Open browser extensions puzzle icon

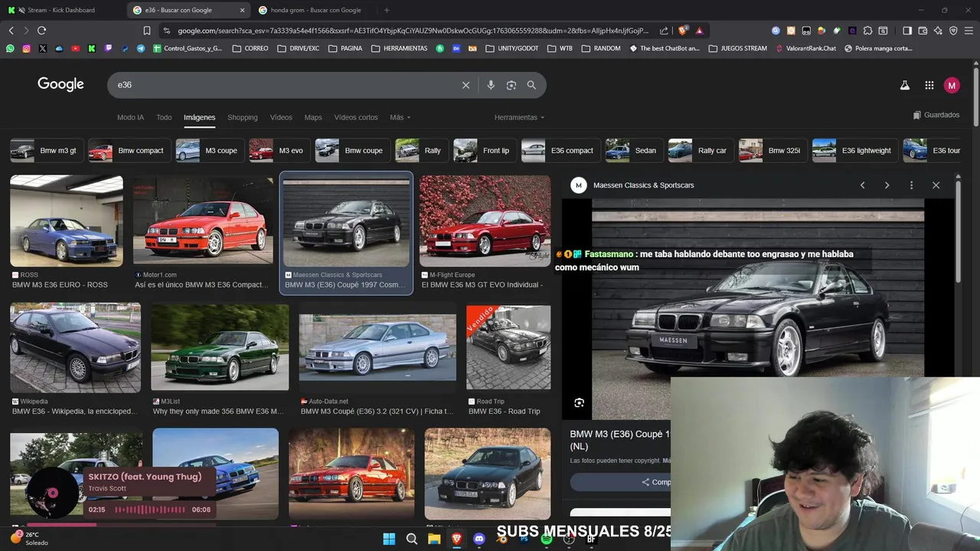867,31
